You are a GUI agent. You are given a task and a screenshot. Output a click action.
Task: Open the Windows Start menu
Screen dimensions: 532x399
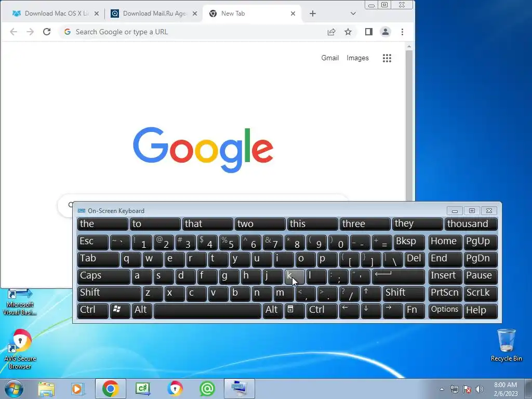tap(14, 389)
